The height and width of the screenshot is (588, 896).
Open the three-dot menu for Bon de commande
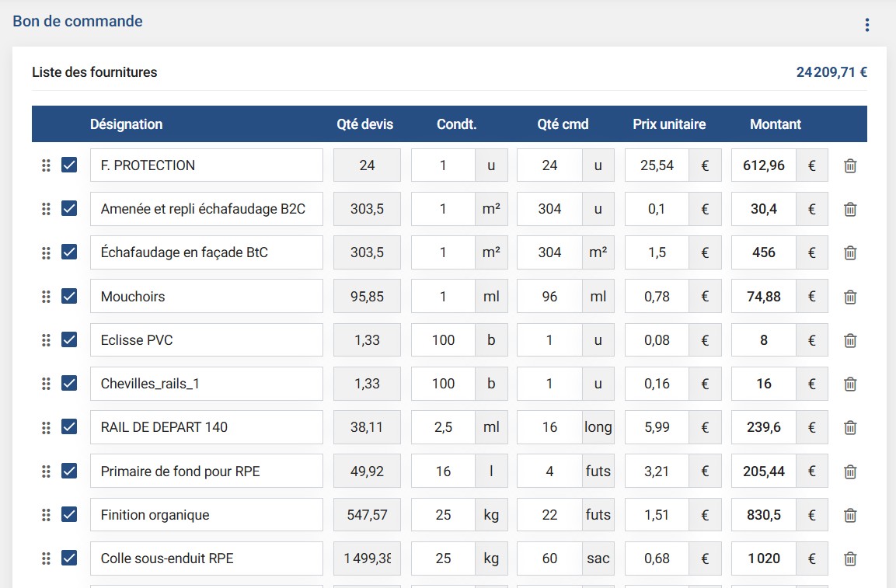tap(867, 25)
